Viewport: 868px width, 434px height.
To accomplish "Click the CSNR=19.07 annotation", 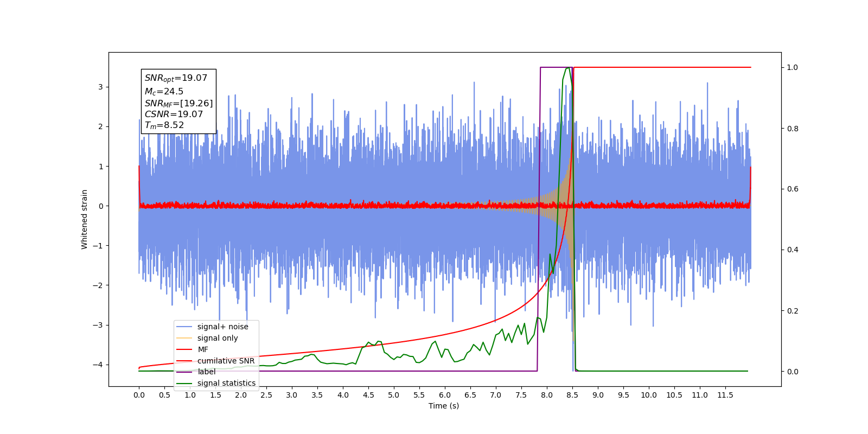I will point(174,114).
